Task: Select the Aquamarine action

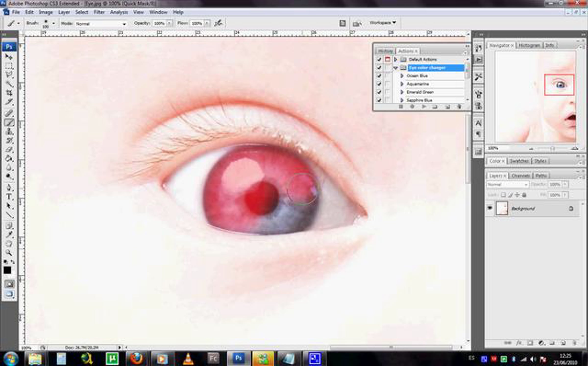Action: pos(418,84)
